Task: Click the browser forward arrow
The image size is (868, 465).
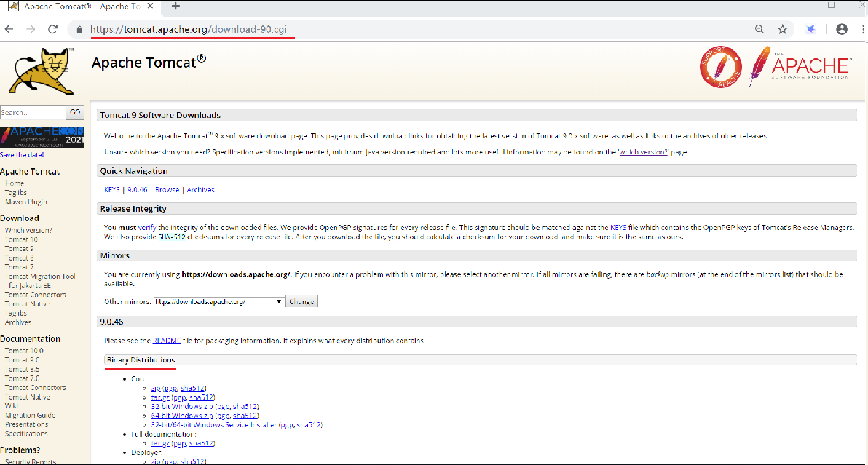Action: [x=31, y=29]
